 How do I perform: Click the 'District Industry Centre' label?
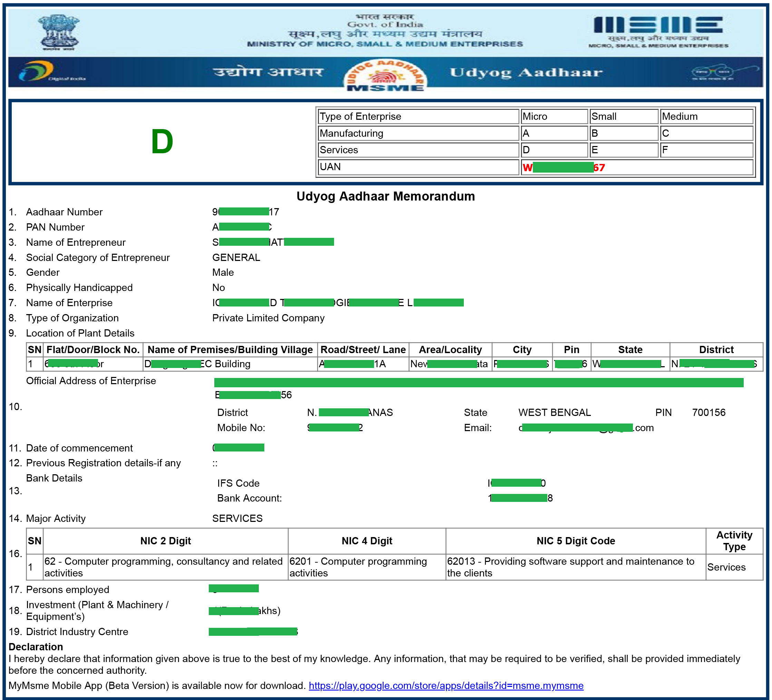pyautogui.click(x=77, y=631)
